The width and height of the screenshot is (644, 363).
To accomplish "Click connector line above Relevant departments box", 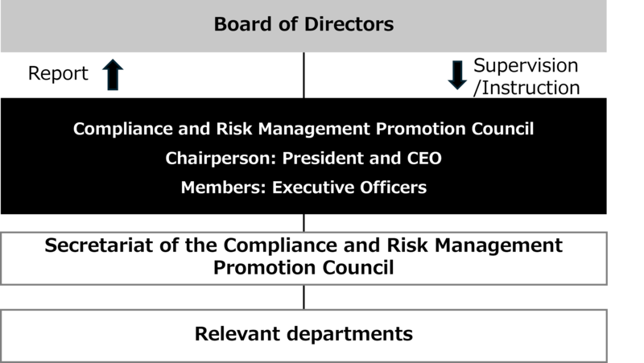I will point(303,296).
